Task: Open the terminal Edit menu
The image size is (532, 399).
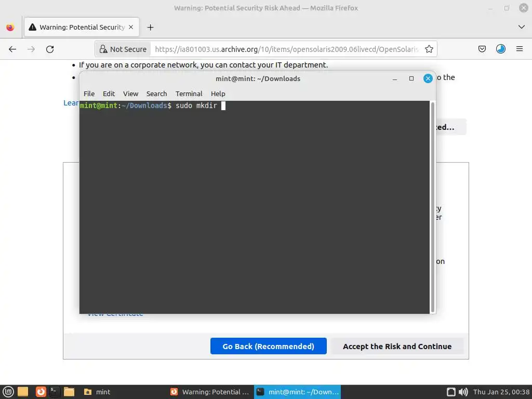Action: pos(109,94)
